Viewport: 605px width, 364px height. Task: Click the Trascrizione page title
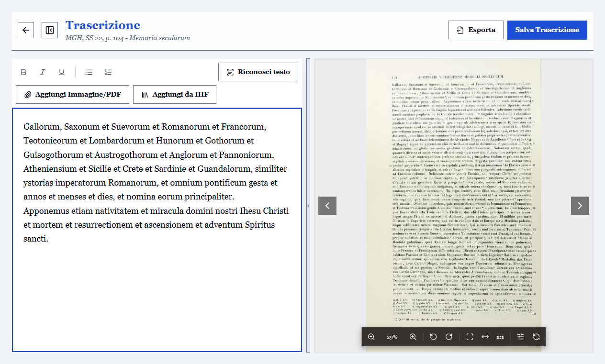(x=103, y=25)
